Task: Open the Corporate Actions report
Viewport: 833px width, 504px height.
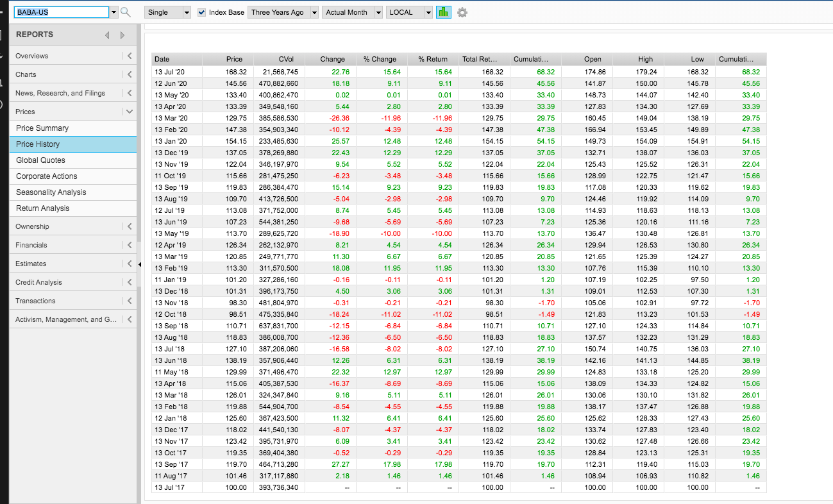Action: tap(73, 176)
